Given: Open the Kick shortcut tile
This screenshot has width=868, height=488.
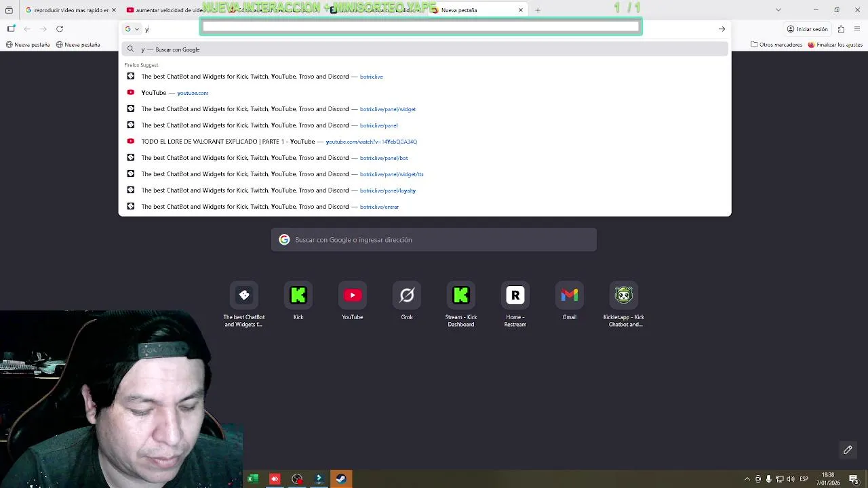Looking at the screenshot, I should tap(298, 302).
